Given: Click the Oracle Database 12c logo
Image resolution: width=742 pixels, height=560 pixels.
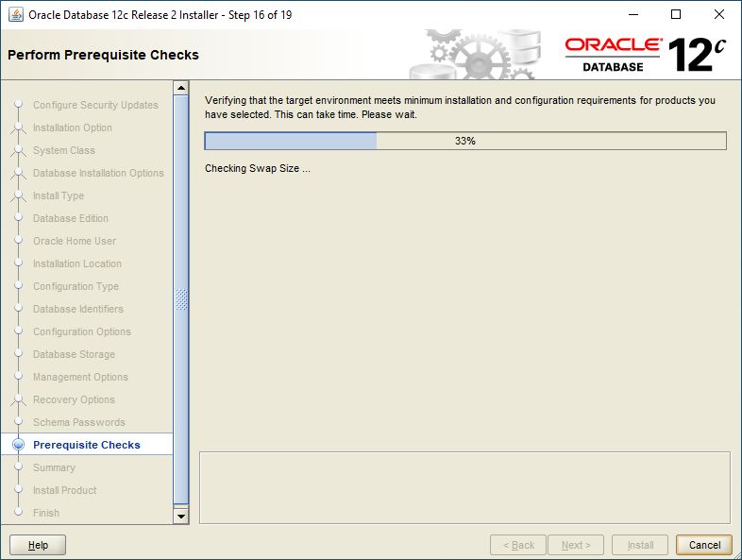Looking at the screenshot, I should coord(646,55).
